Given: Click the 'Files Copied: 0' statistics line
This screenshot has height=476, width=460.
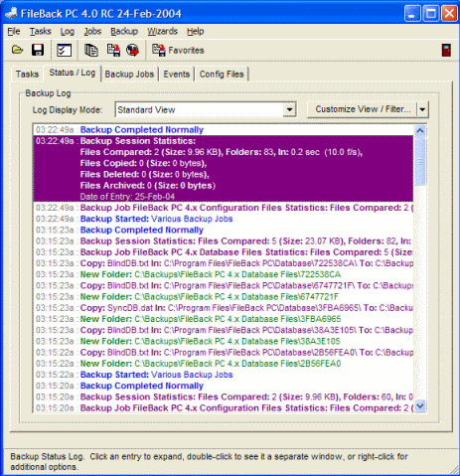Looking at the screenshot, I should tap(143, 163).
